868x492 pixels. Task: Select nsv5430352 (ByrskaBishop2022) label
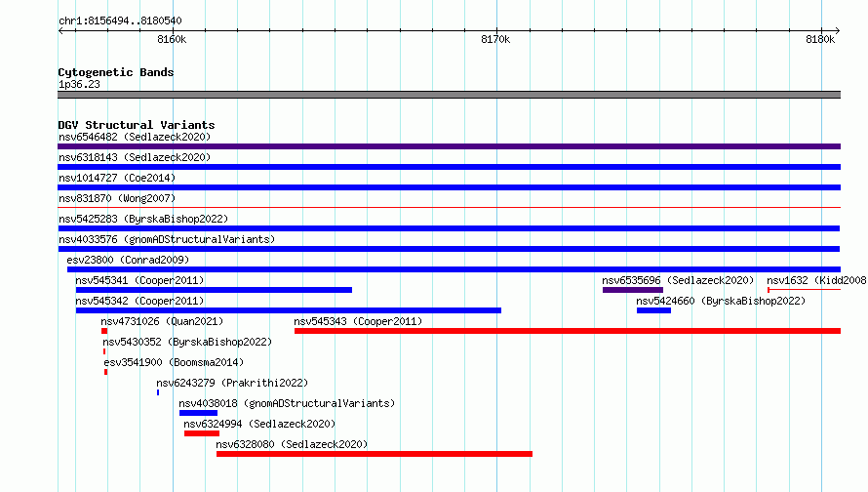pos(187,342)
